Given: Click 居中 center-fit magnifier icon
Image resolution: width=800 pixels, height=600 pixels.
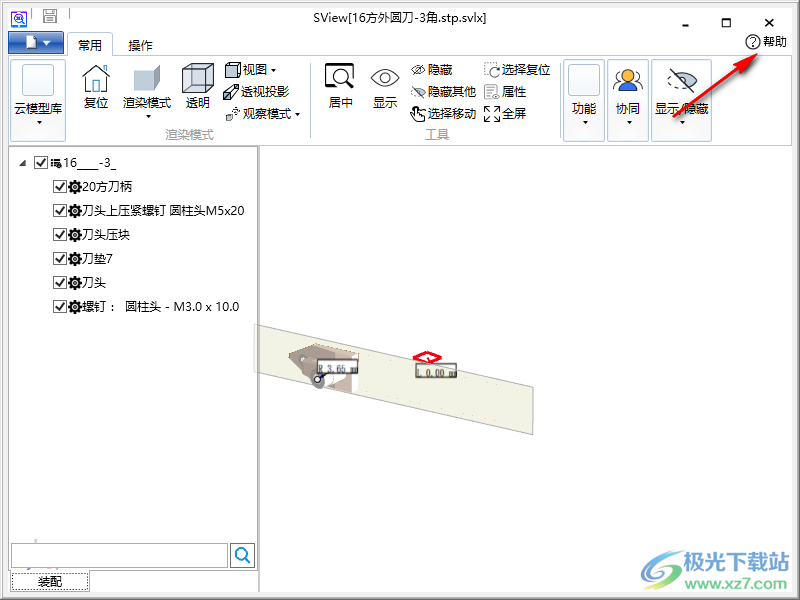Looking at the screenshot, I should point(340,77).
